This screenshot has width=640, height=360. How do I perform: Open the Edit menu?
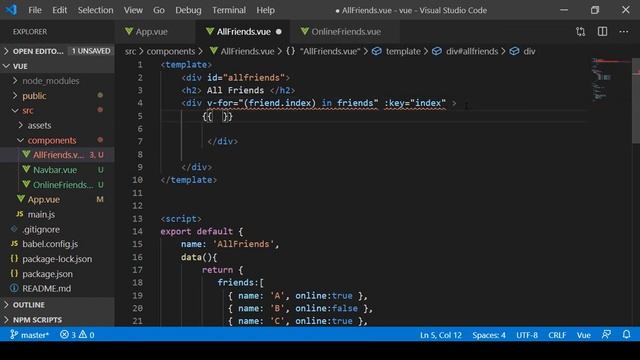[60, 10]
